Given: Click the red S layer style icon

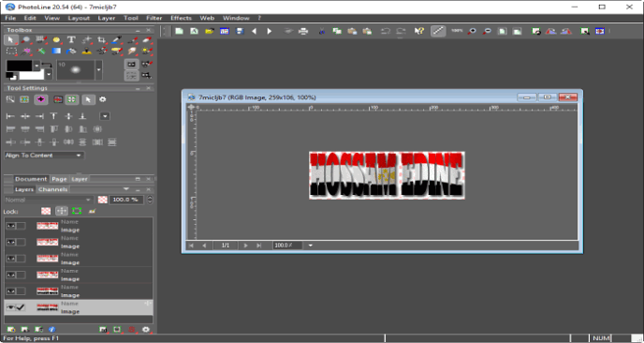Looking at the screenshot, I should (x=132, y=330).
